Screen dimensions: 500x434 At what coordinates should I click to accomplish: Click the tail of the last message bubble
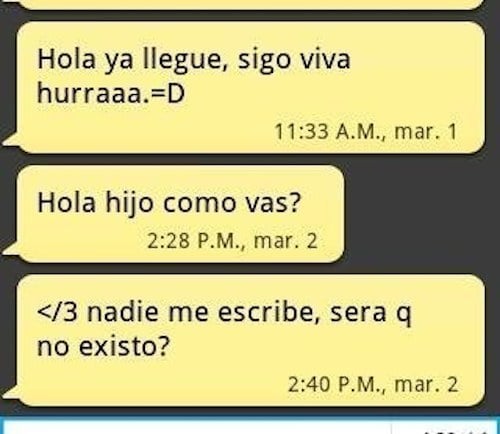10,393
